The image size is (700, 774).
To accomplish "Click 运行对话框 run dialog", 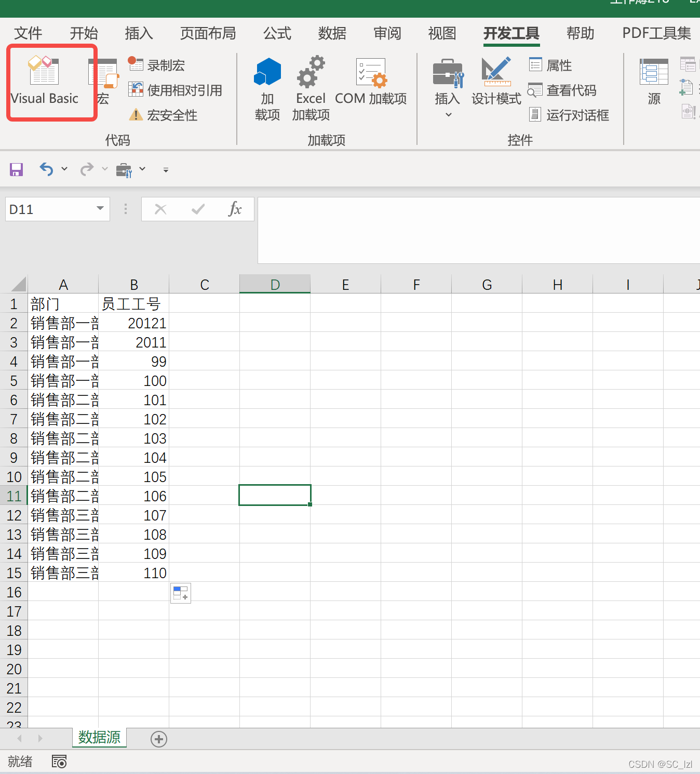I will (x=569, y=115).
